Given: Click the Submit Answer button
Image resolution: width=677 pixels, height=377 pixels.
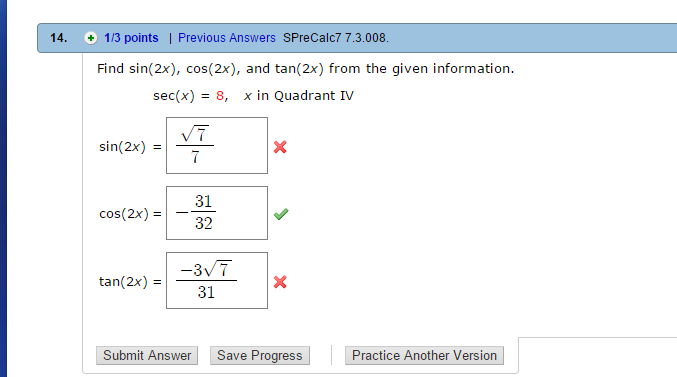Looking at the screenshot, I should (147, 355).
